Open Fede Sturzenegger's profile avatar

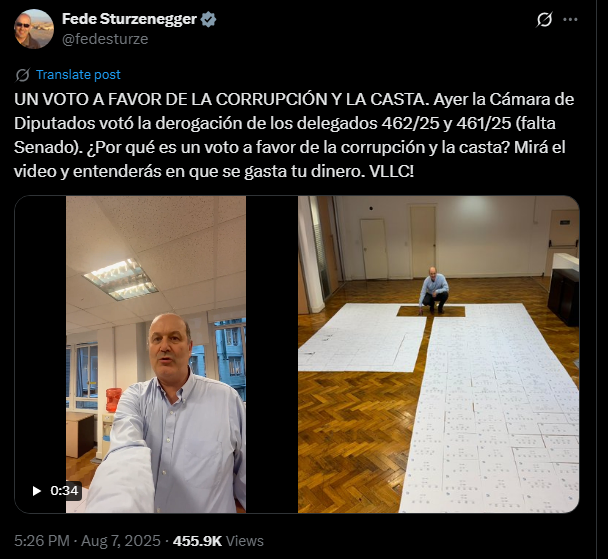[x=34, y=29]
